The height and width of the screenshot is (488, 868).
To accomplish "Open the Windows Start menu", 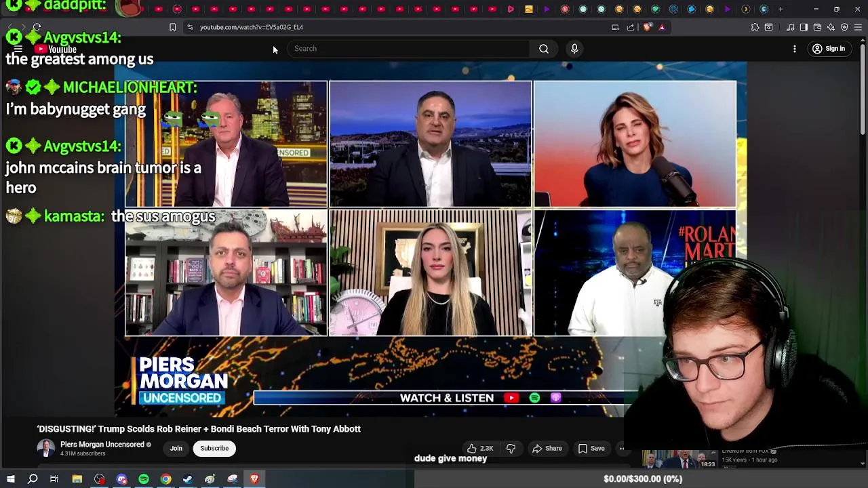I will (11, 479).
